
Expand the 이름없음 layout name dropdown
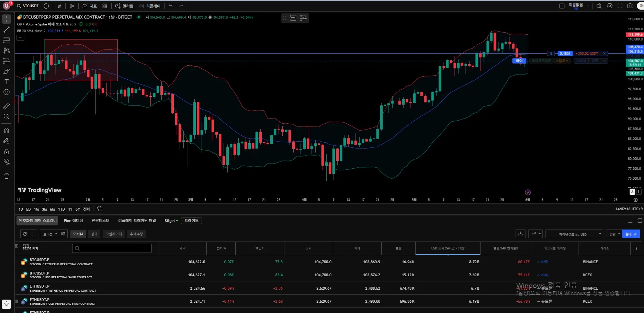point(588,6)
